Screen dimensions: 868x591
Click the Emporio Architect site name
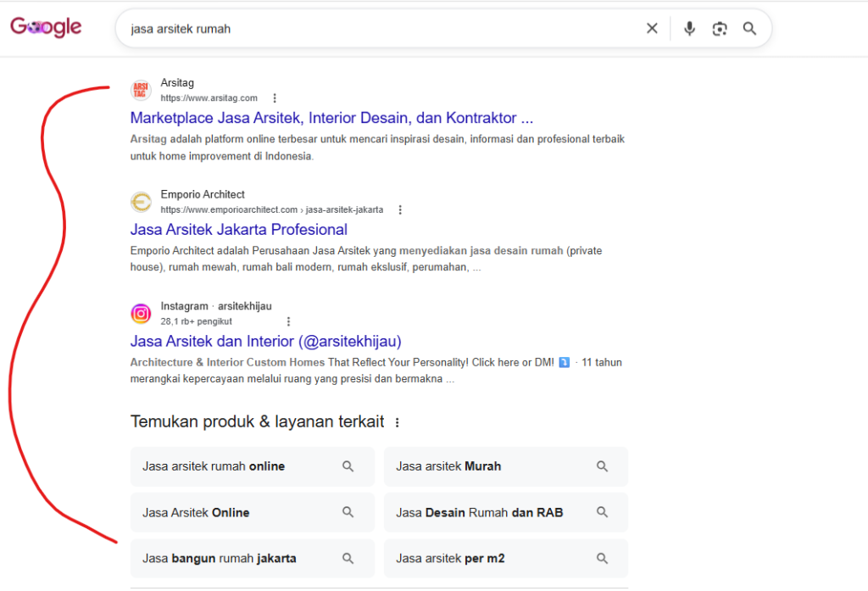point(203,194)
